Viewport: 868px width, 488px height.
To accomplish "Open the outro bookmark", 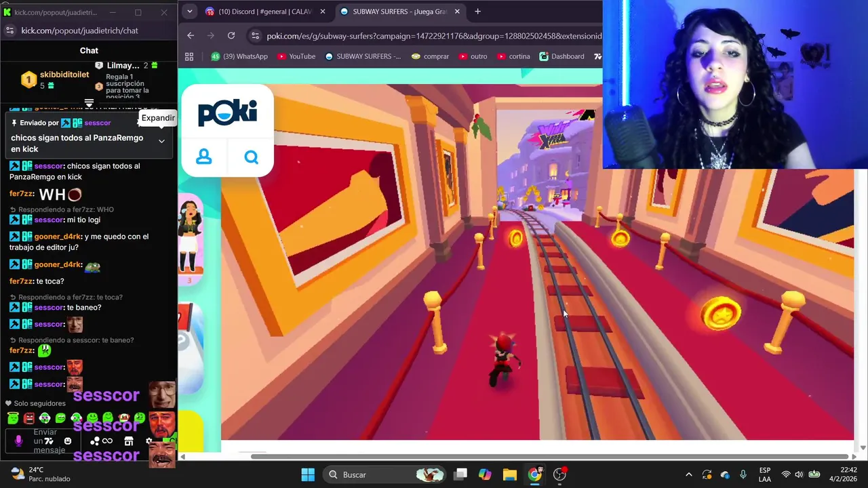I will (473, 56).
